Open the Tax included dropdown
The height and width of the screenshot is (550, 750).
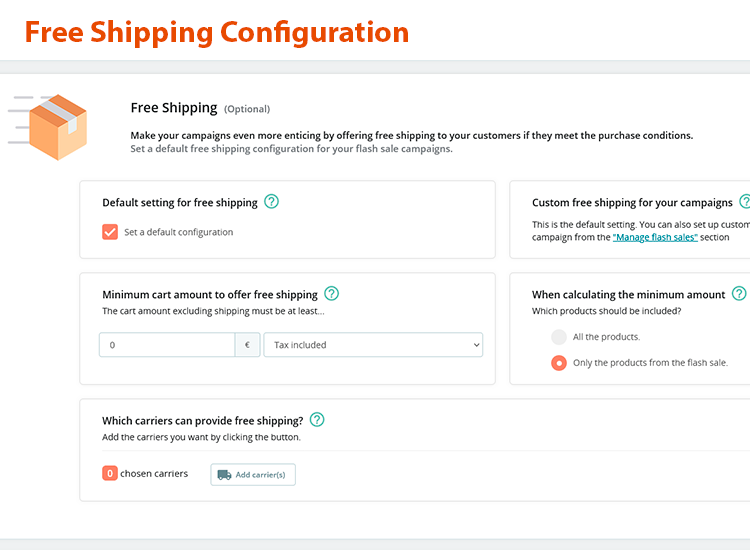373,345
